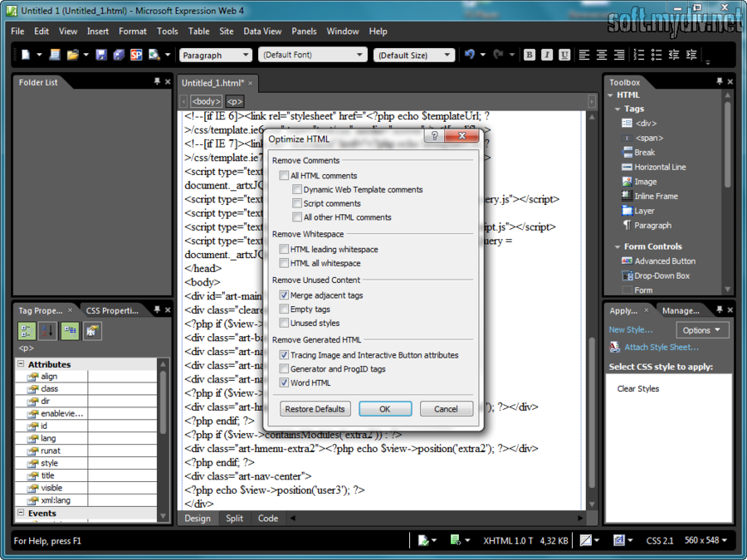Toggle Bold formatting in the toolbar

(x=530, y=55)
